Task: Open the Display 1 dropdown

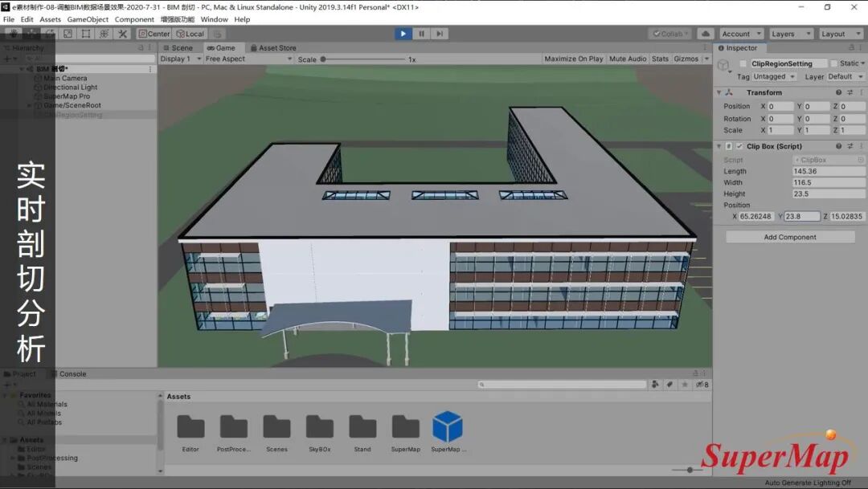Action: pyautogui.click(x=181, y=59)
